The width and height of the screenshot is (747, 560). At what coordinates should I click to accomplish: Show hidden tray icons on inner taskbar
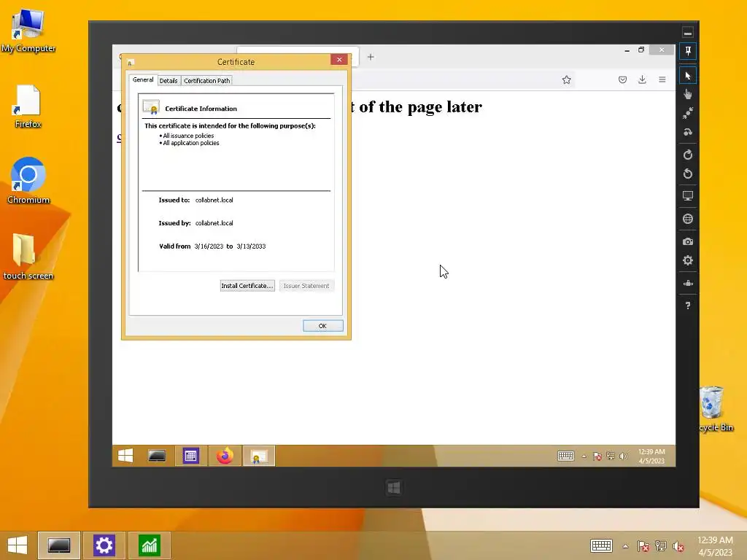(584, 456)
